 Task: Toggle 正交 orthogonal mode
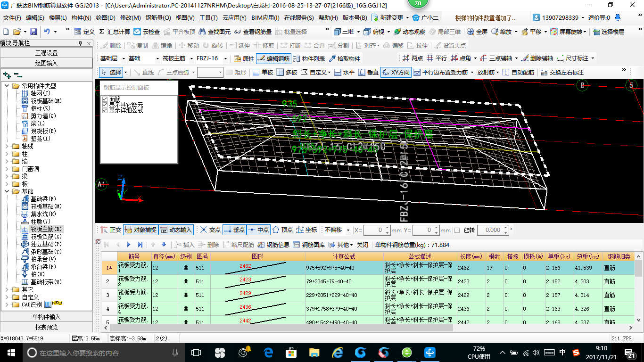110,230
